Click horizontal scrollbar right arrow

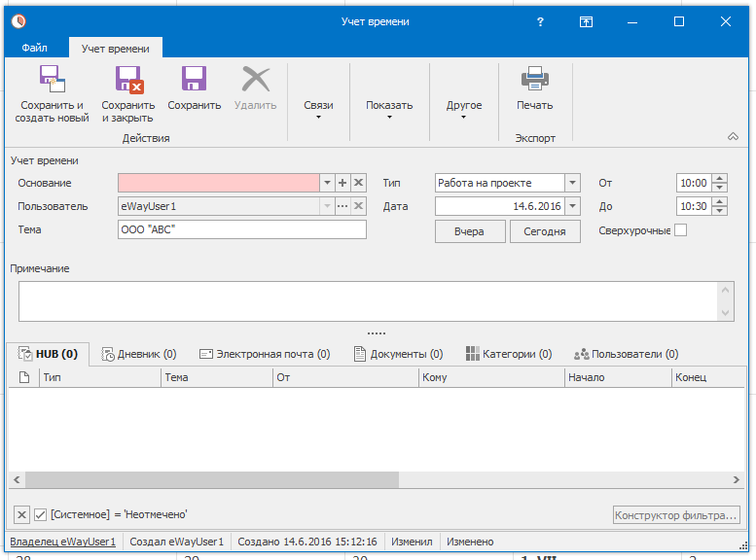[x=736, y=479]
